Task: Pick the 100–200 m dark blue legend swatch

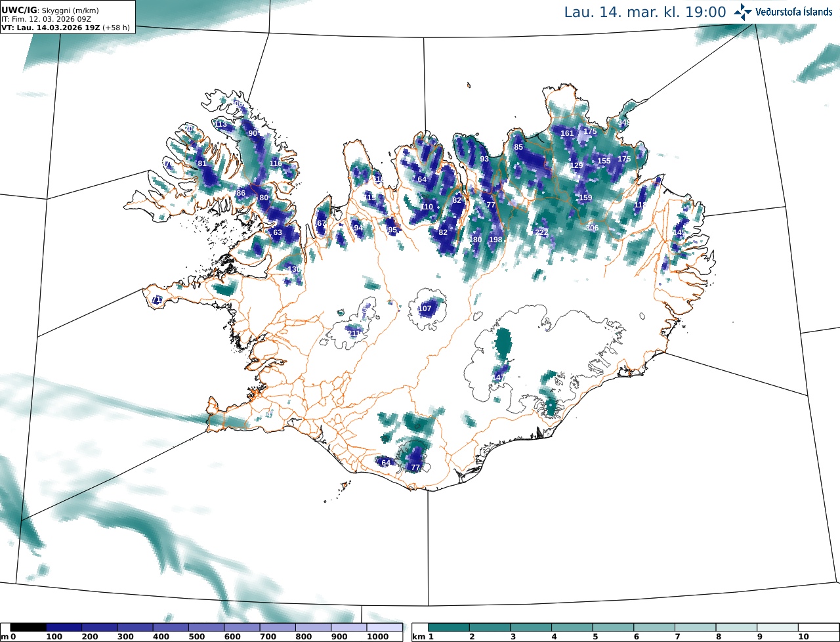Action: [64, 628]
